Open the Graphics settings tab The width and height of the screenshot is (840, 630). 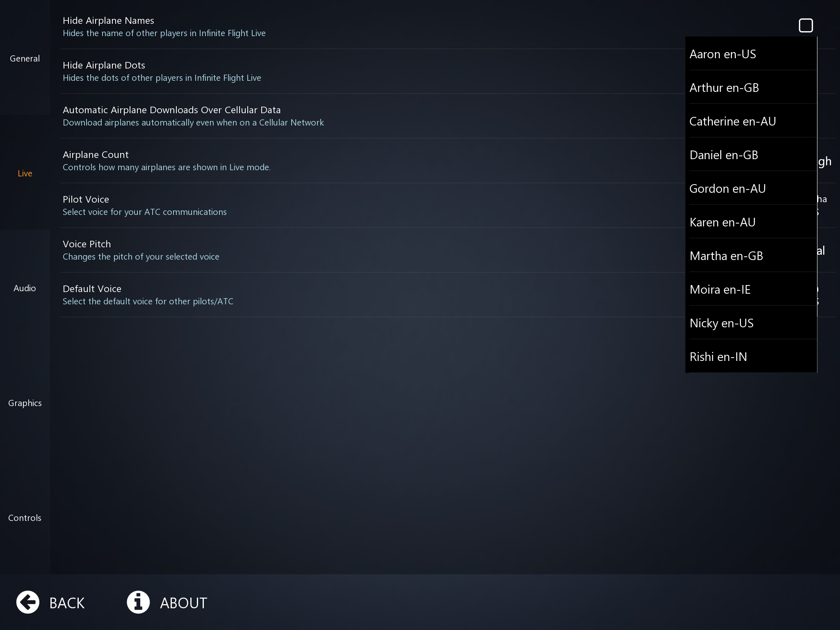[x=25, y=403]
